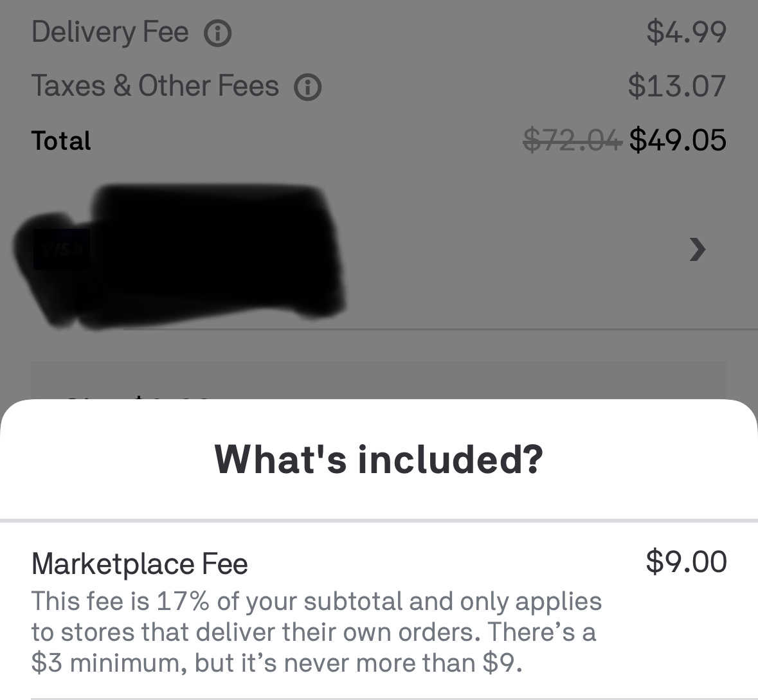Select the Marketplace Fee title
Image resolution: width=758 pixels, height=700 pixels.
point(140,564)
